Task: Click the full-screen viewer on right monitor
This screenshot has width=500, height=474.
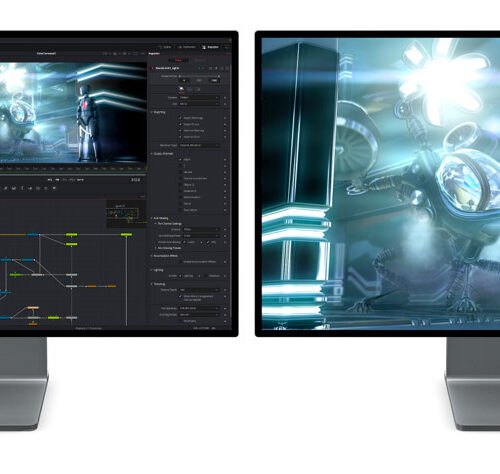Action: click(381, 184)
